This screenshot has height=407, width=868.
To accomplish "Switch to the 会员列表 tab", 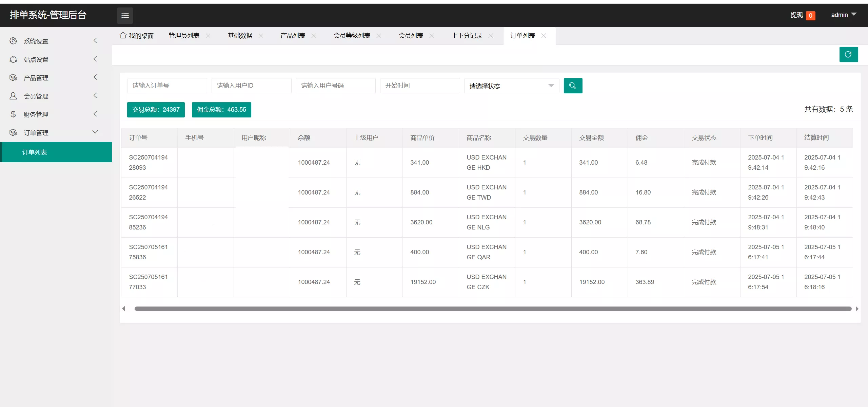I will pyautogui.click(x=410, y=35).
